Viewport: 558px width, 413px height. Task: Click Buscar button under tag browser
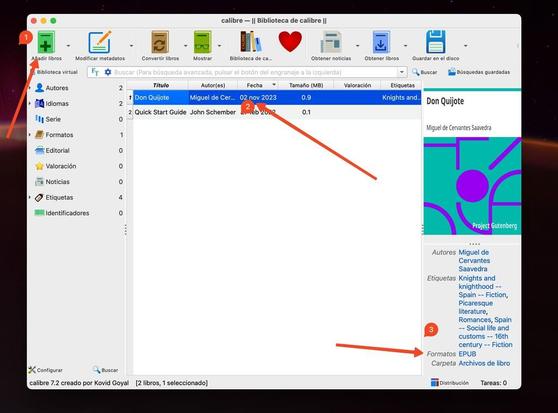[x=105, y=370]
